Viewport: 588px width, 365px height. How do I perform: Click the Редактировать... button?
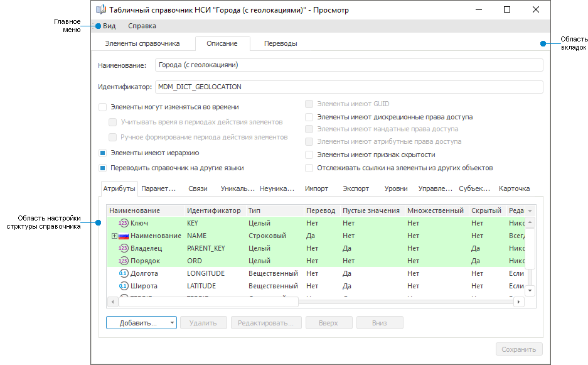click(x=266, y=323)
